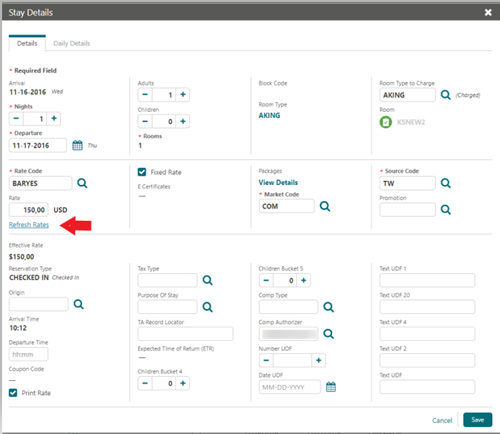Click the Date UDF input field

[290, 387]
